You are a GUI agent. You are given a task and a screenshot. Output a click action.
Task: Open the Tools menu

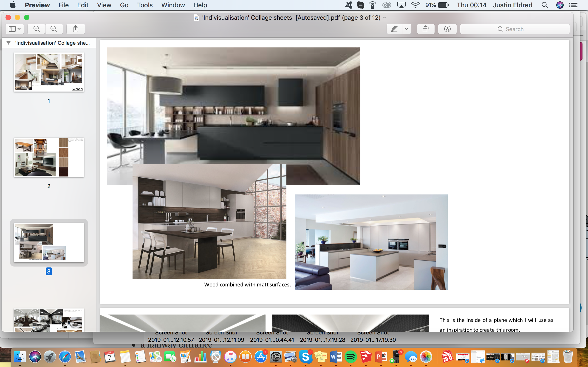pyautogui.click(x=144, y=5)
